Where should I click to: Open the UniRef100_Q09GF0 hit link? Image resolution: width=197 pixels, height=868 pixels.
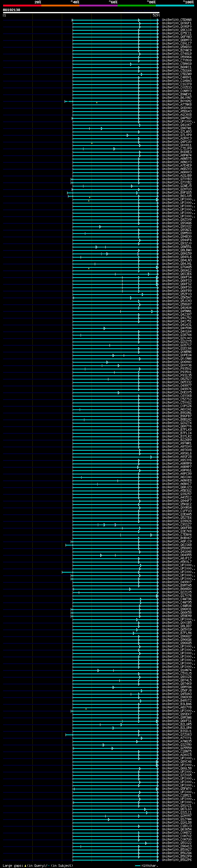[x=176, y=27]
